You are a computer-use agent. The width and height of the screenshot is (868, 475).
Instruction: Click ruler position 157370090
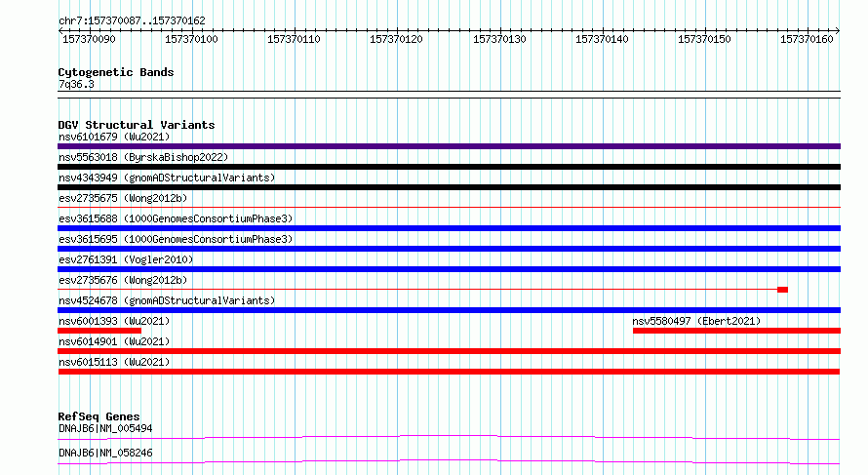coord(89,39)
